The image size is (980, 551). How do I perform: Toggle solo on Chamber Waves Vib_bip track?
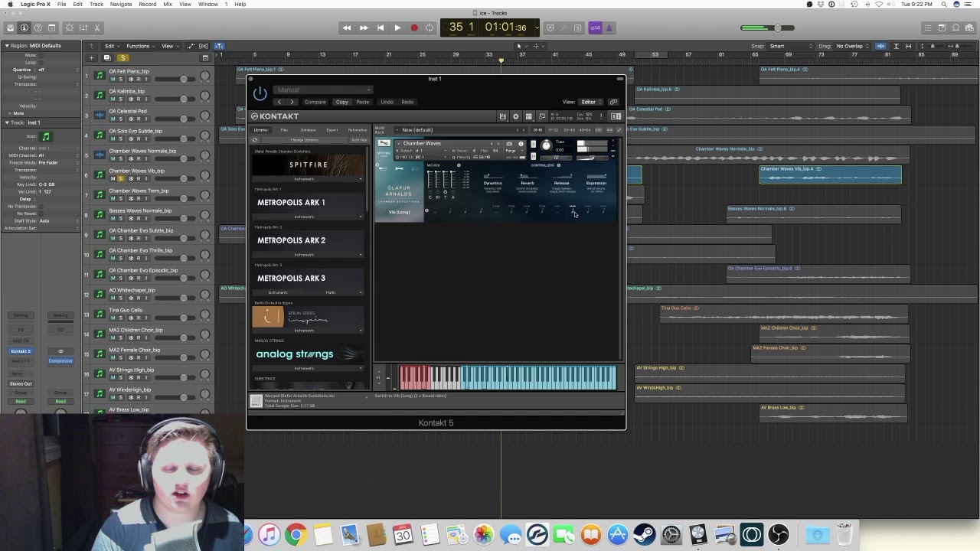pos(121,178)
